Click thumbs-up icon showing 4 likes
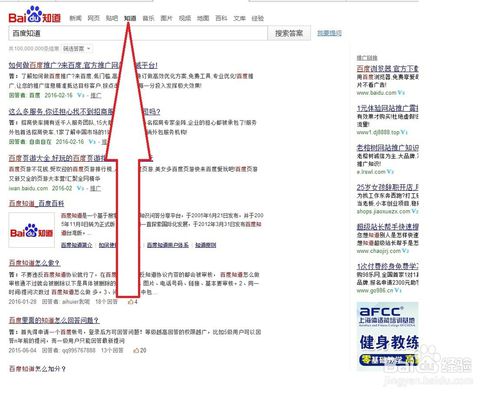This screenshot has width=500, height=398. pyautogui.click(x=131, y=302)
